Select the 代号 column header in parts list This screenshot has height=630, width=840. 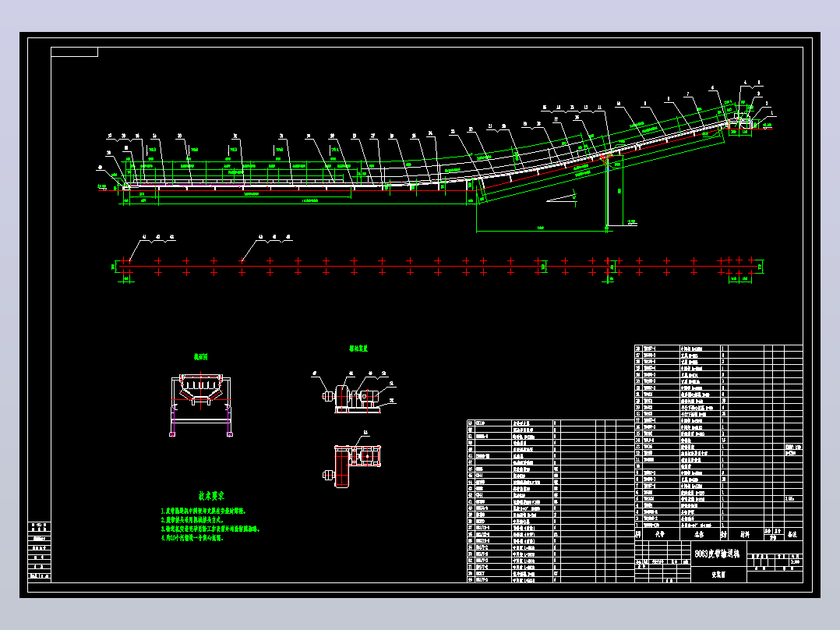click(659, 534)
